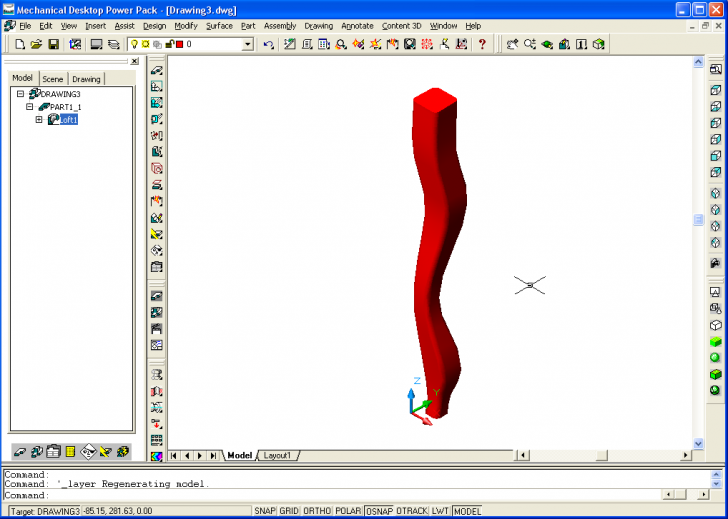Open the Content 3D menu
The width and height of the screenshot is (728, 519).
[401, 26]
